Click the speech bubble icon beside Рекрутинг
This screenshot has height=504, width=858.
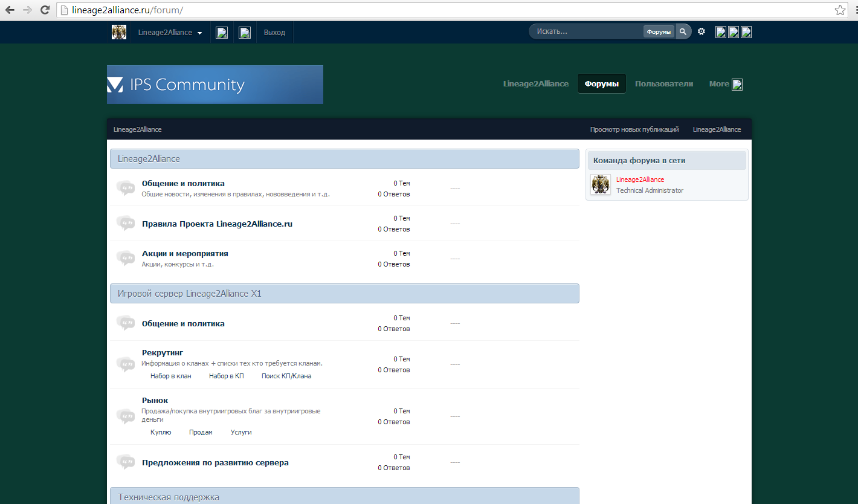tap(126, 364)
